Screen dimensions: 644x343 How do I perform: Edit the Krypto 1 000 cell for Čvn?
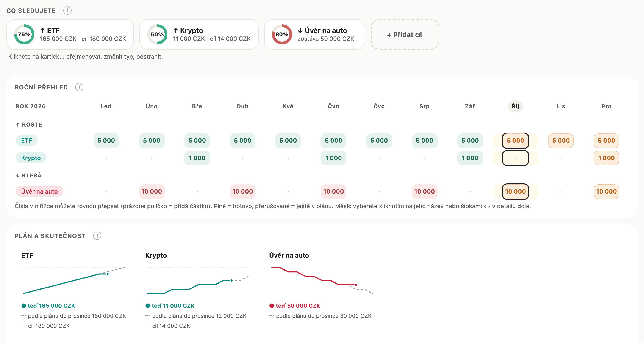[333, 158]
